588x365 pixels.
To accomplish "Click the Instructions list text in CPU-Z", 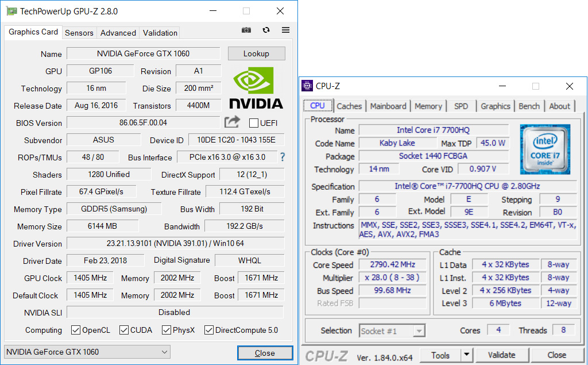I will [467, 229].
